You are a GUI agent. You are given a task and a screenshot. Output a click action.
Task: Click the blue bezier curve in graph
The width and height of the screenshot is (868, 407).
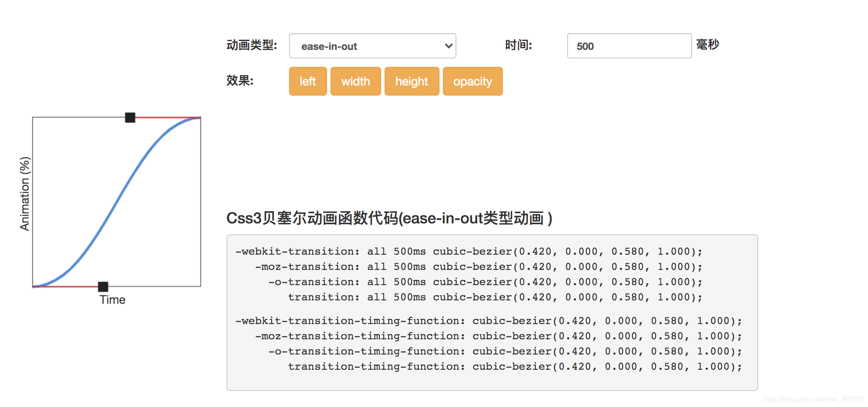tap(117, 202)
